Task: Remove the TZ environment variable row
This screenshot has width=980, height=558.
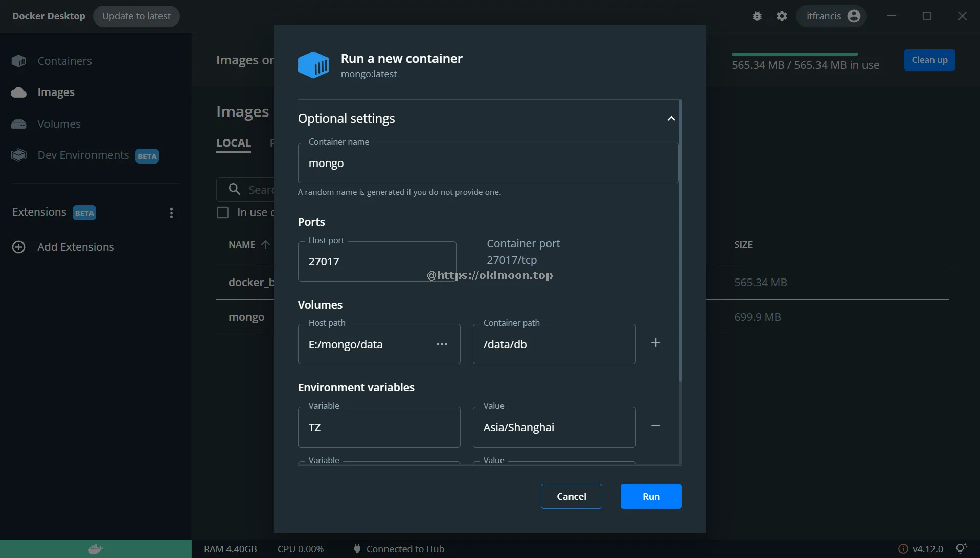Action: click(655, 426)
